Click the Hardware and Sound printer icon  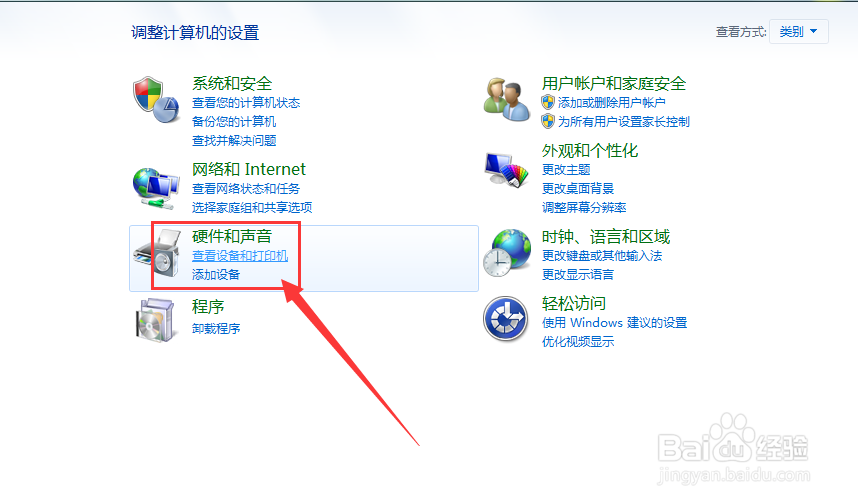tap(158, 253)
